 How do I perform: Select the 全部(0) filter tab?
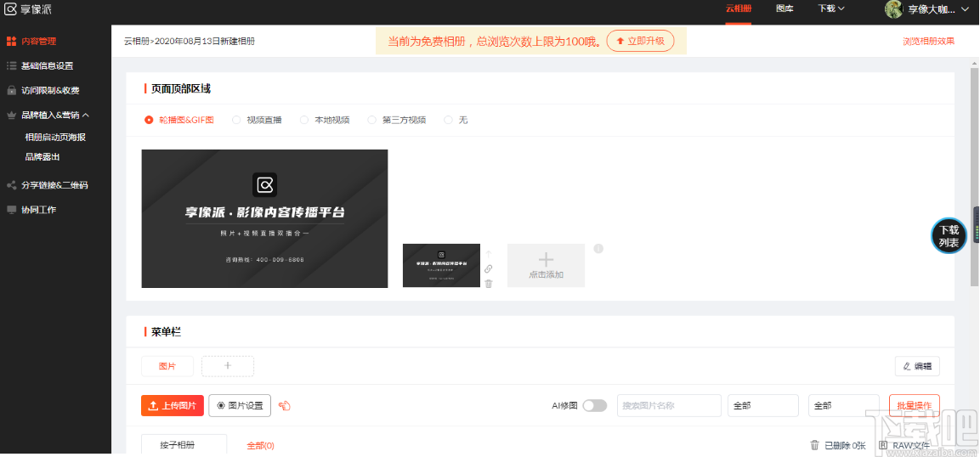[x=261, y=446]
